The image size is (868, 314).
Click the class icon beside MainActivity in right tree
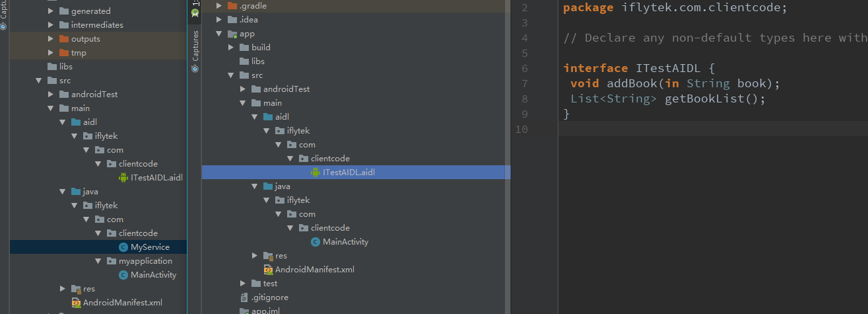(x=316, y=242)
